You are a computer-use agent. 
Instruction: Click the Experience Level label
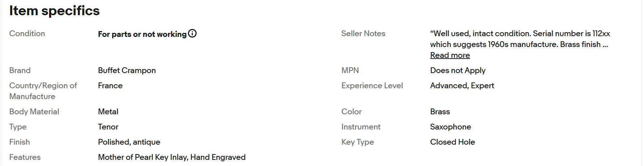click(372, 86)
